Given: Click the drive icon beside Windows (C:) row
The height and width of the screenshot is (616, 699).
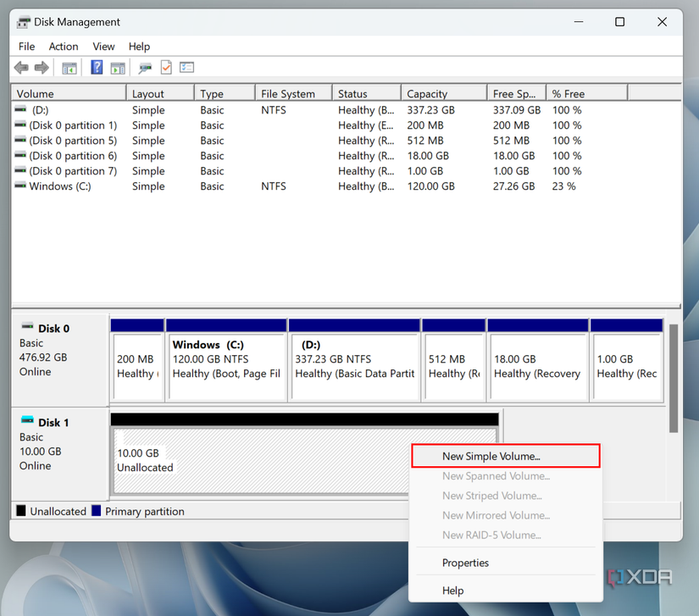Looking at the screenshot, I should tap(20, 185).
